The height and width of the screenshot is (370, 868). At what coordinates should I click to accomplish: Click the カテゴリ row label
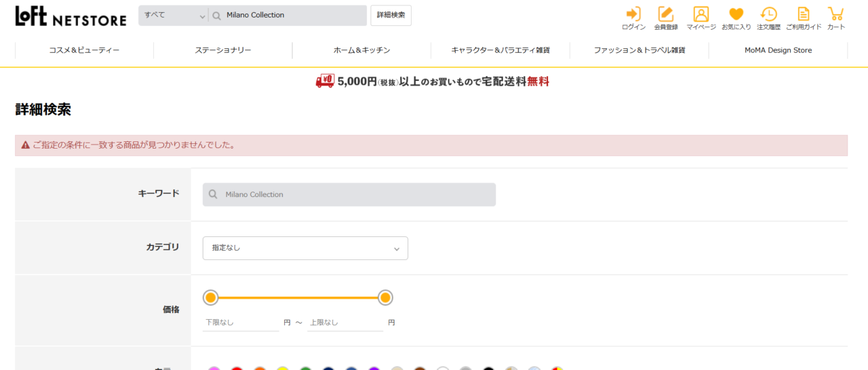coord(163,247)
